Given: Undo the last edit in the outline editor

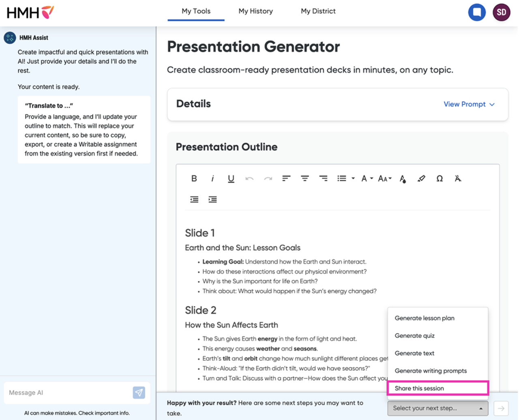Looking at the screenshot, I should 249,179.
